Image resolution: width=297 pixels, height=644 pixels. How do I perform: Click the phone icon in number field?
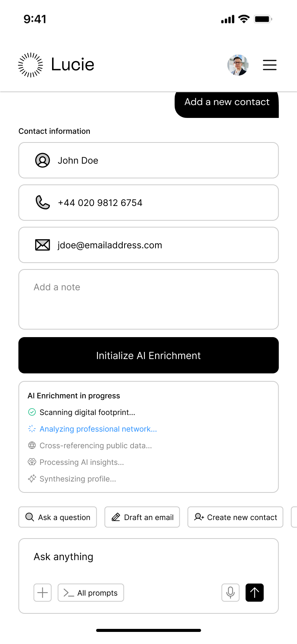pos(43,203)
